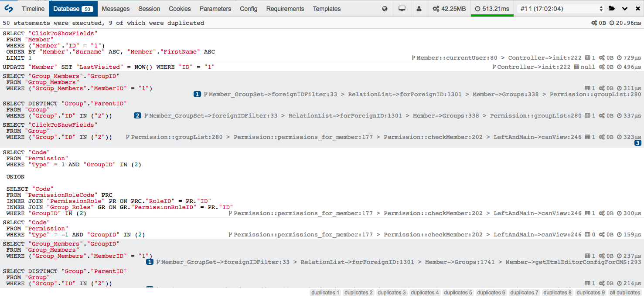Viewport: 644px width, 297px height.
Task: Filter by duplicates 3
Action: click(392, 293)
